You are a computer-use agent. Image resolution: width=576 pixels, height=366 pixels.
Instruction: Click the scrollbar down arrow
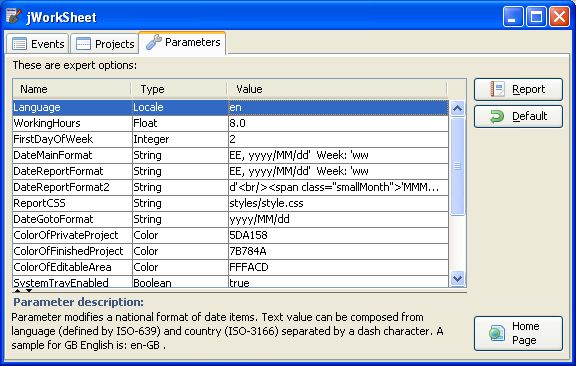[x=457, y=279]
